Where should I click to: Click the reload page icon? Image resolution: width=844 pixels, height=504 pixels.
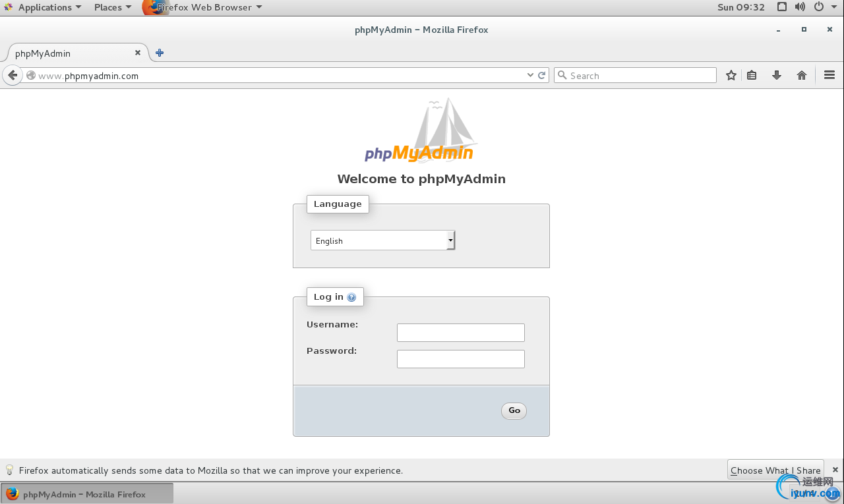click(542, 75)
